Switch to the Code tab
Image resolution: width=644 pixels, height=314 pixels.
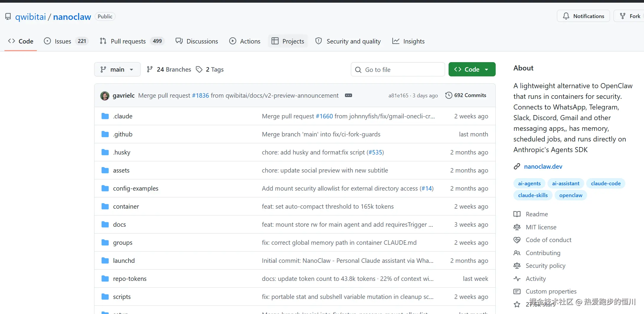pyautogui.click(x=21, y=41)
